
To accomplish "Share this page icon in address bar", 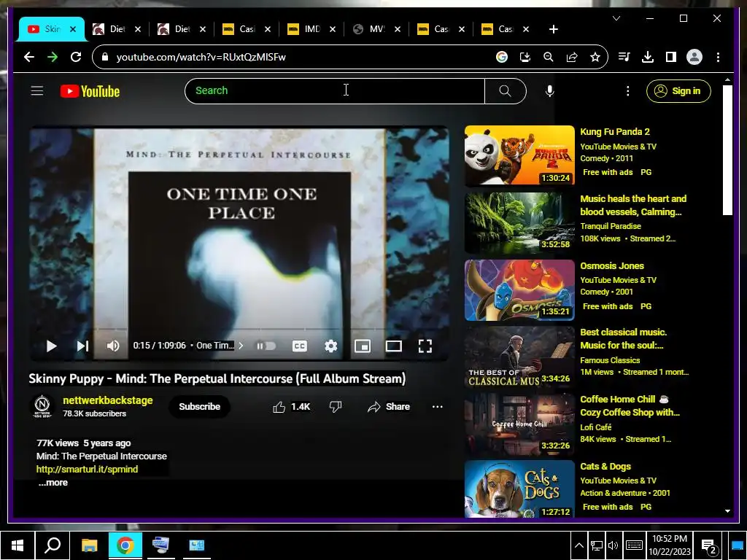I will coord(572,57).
